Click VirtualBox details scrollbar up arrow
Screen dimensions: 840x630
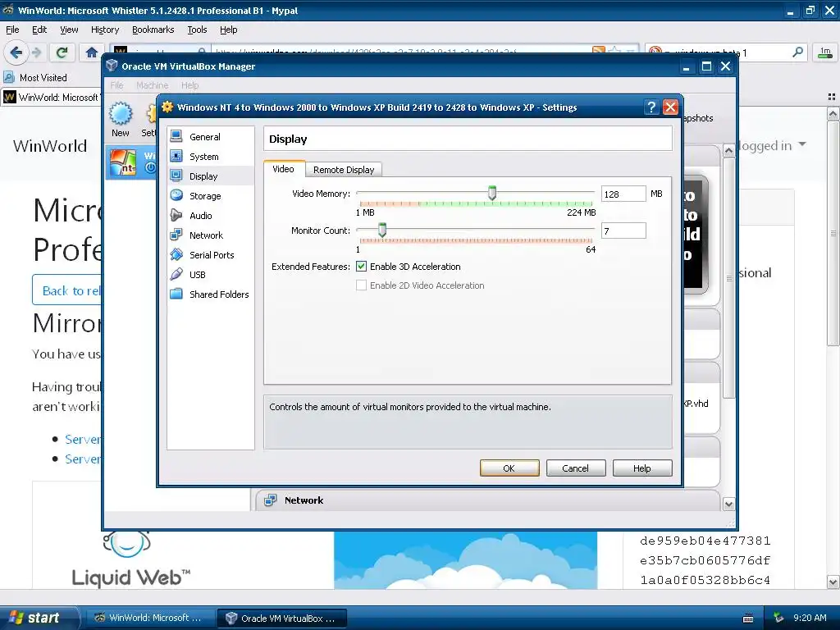(x=728, y=151)
